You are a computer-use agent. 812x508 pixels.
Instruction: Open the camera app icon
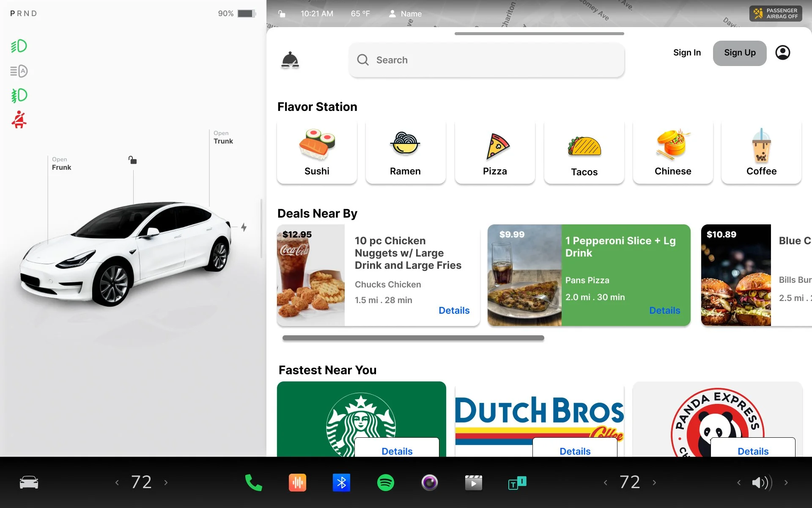coord(429,483)
